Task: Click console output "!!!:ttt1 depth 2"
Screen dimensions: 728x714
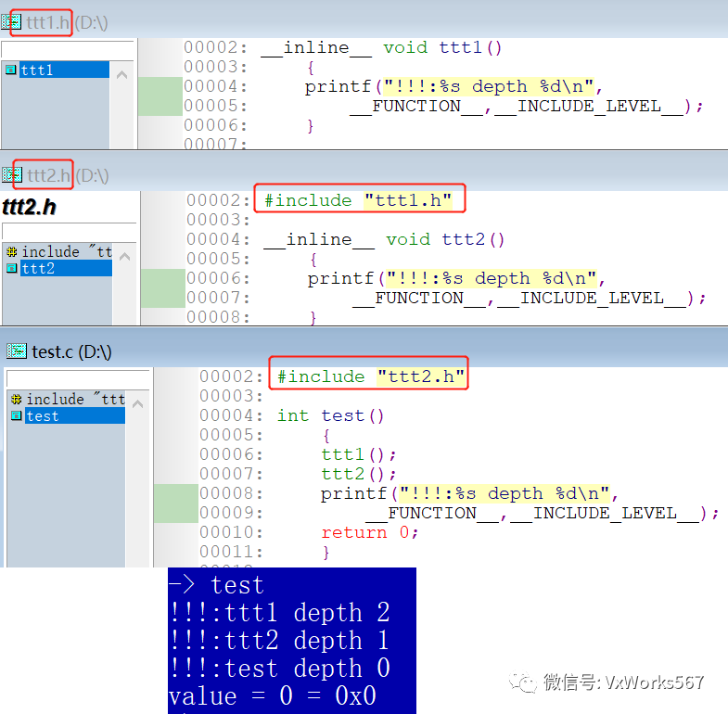Action: click(280, 612)
